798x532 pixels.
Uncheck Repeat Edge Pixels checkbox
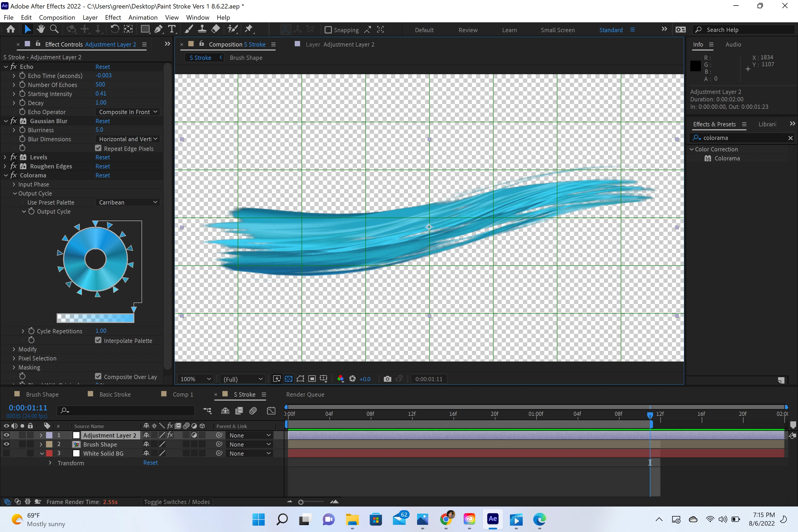pos(98,148)
